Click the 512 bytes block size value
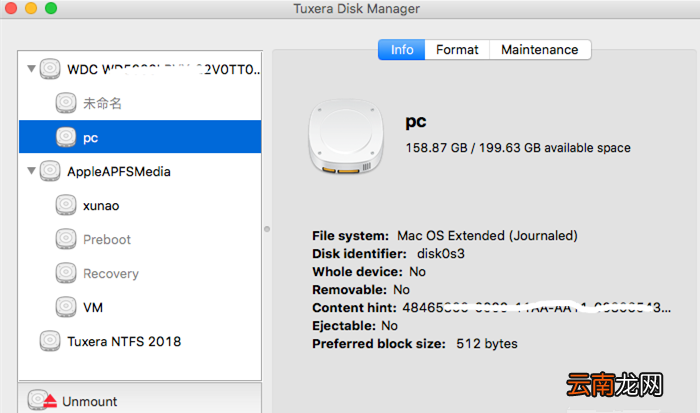This screenshot has height=413, width=700. coord(487,343)
